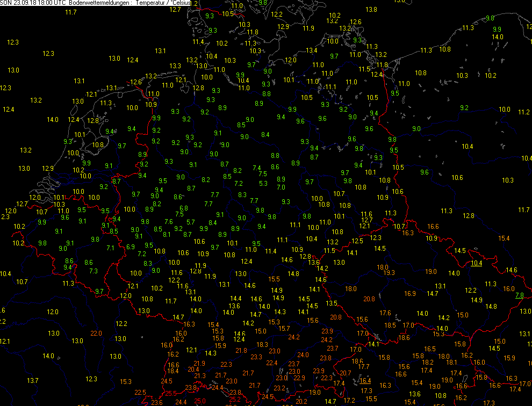Screen dimensions: 532x406
Task: Click the 7.1 station reading
Action: click(110, 248)
